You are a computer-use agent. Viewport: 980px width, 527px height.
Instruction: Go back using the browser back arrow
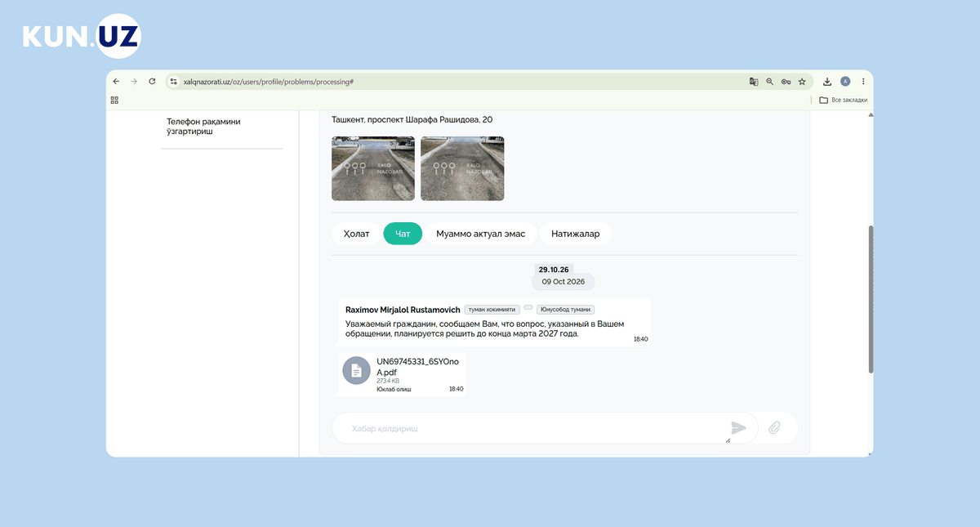point(116,82)
